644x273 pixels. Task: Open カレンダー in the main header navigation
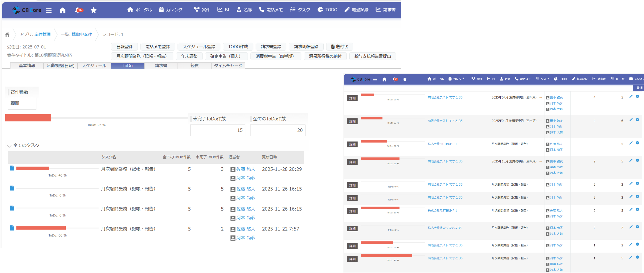(x=173, y=10)
